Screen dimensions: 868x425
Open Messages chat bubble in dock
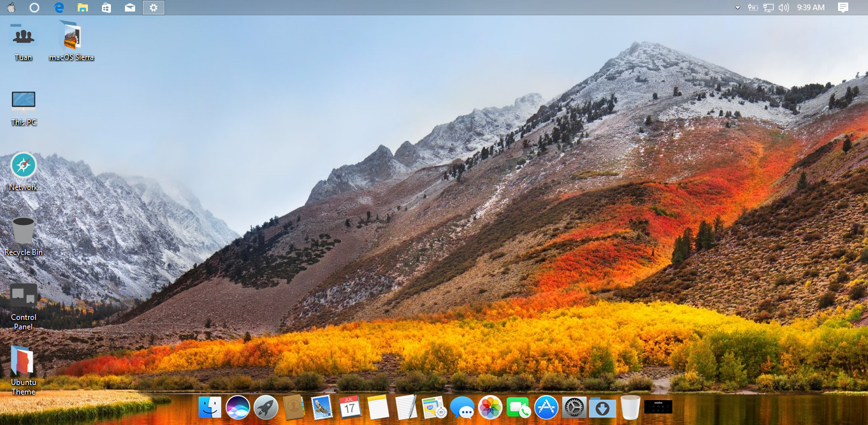click(x=462, y=407)
